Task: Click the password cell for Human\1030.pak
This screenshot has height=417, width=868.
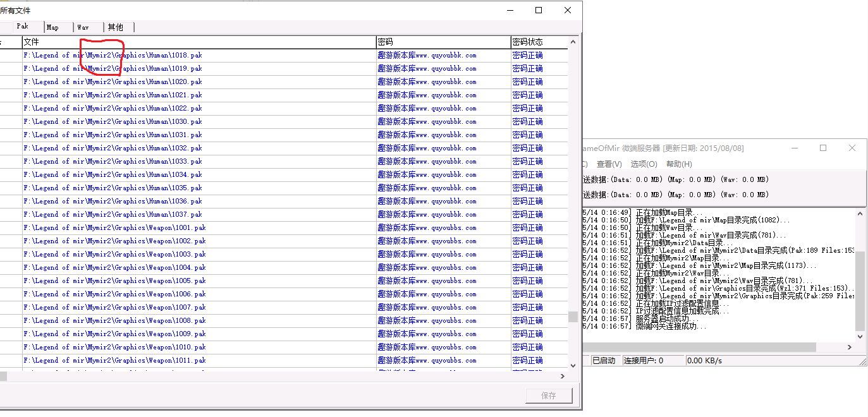Action: coord(427,121)
